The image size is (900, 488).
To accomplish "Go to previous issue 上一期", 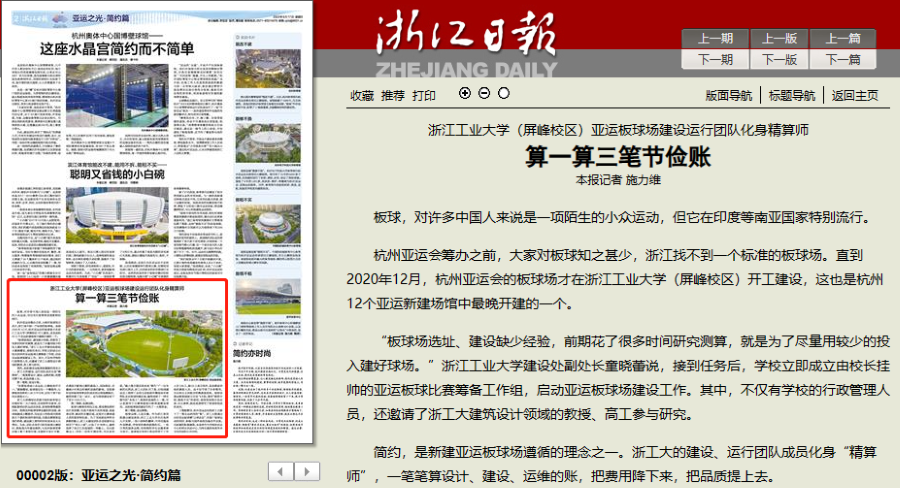I will [715, 39].
